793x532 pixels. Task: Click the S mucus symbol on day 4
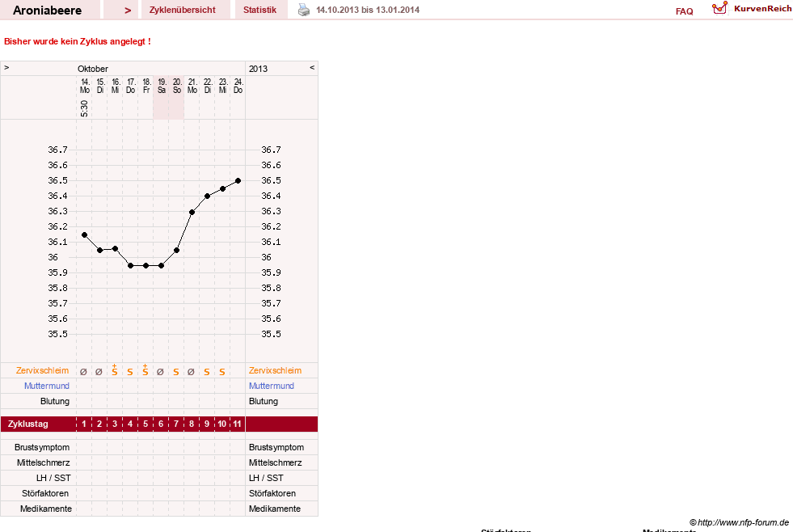coord(130,372)
